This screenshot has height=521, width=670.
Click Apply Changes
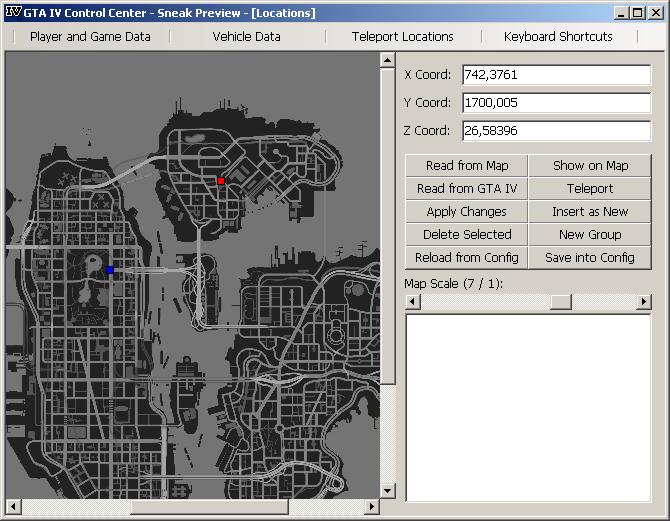(467, 212)
